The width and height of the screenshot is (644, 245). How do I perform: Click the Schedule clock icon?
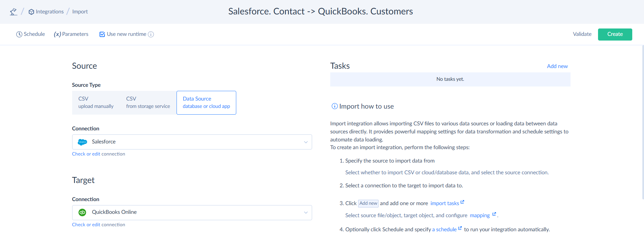point(19,34)
